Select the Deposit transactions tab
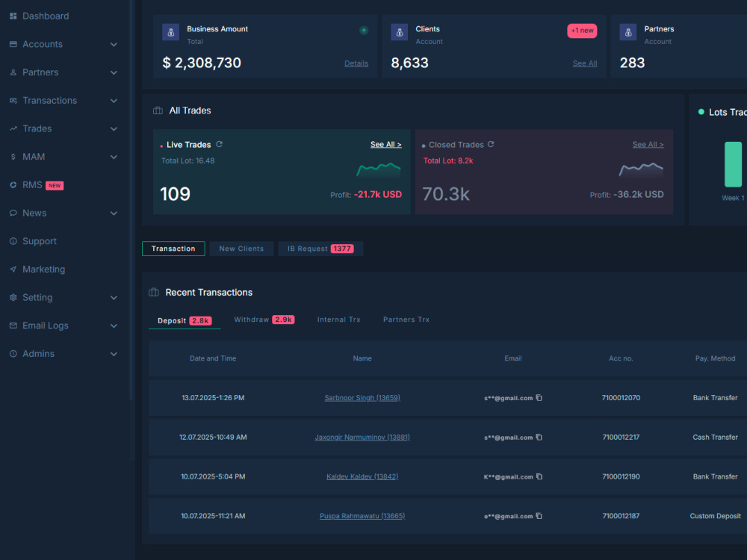747x560 pixels. click(x=185, y=320)
